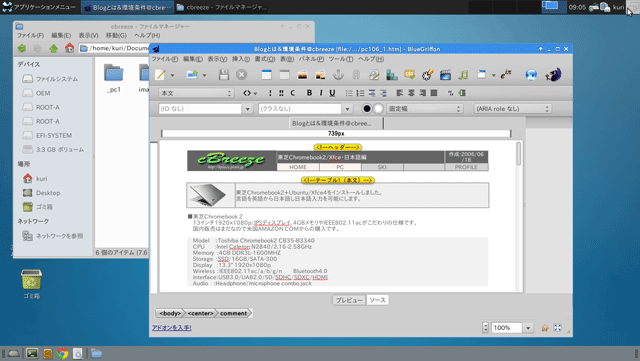The height and width of the screenshot is (361, 640).
Task: Click the Save floppy disk icon
Action: point(223,75)
